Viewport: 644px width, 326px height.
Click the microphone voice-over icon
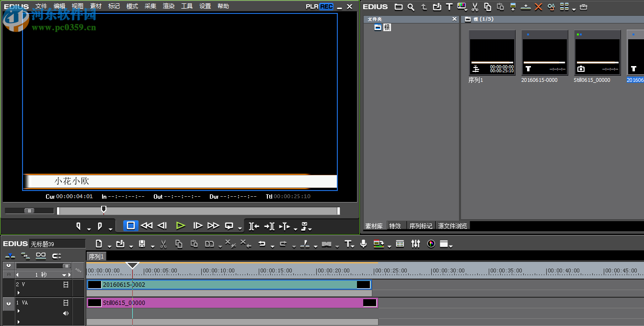click(364, 244)
